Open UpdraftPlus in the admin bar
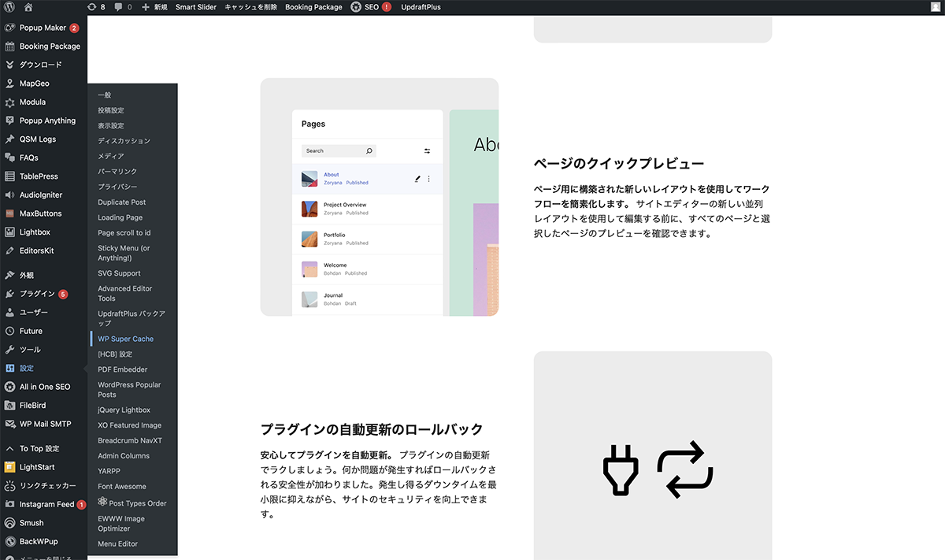 pyautogui.click(x=421, y=7)
